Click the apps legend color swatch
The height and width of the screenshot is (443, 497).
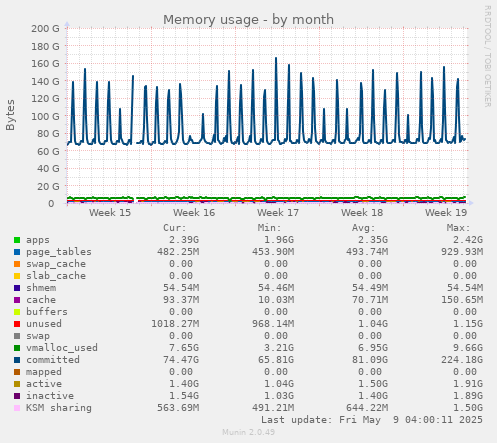(17, 240)
